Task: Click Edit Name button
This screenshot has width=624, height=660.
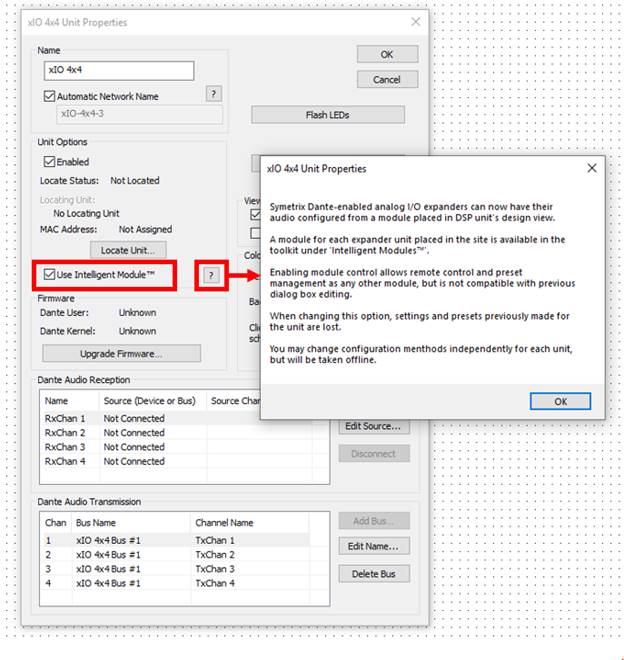Action: point(374,546)
